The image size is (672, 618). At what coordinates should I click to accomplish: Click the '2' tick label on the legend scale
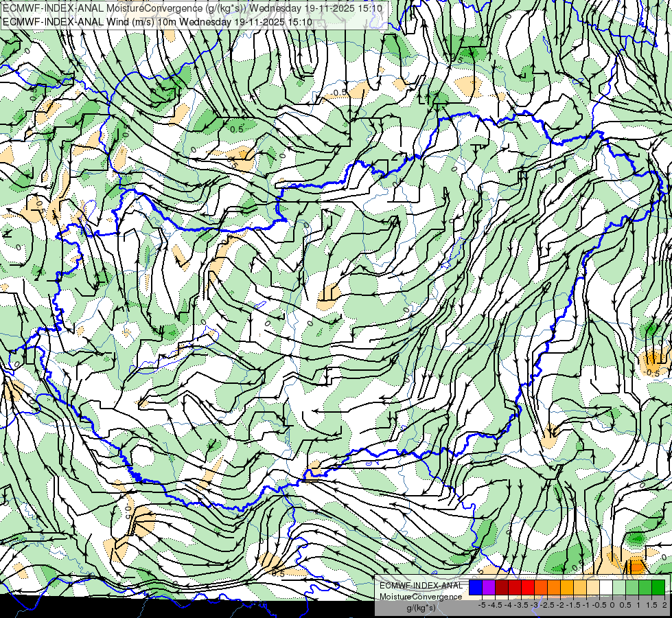click(664, 605)
